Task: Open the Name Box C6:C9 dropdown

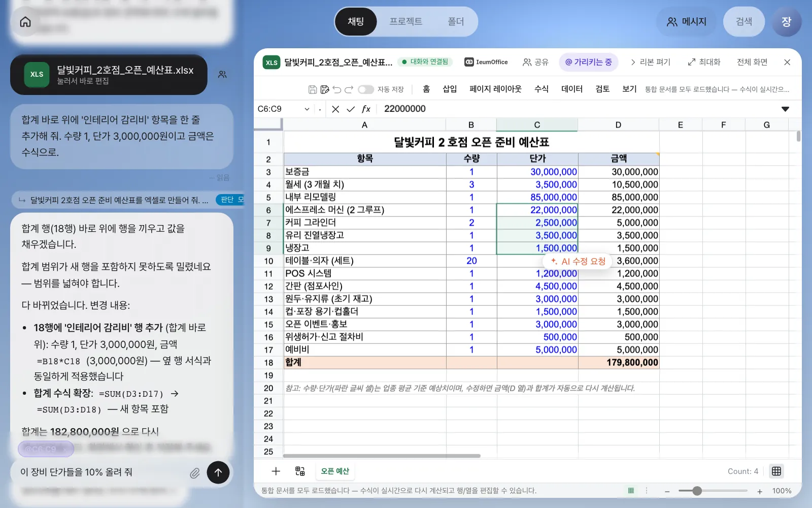Action: pyautogui.click(x=307, y=109)
